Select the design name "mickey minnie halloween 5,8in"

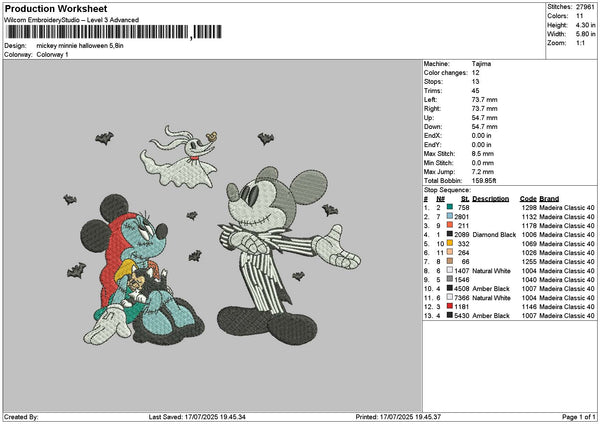pos(80,46)
